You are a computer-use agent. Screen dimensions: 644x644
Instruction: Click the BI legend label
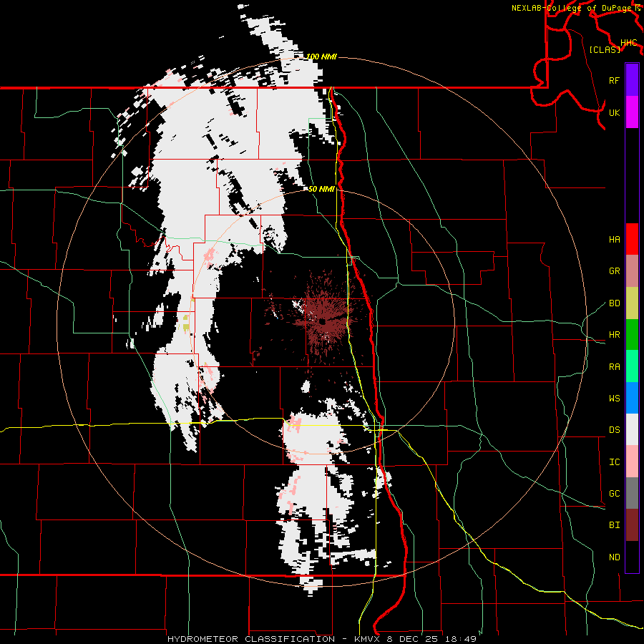tap(615, 525)
